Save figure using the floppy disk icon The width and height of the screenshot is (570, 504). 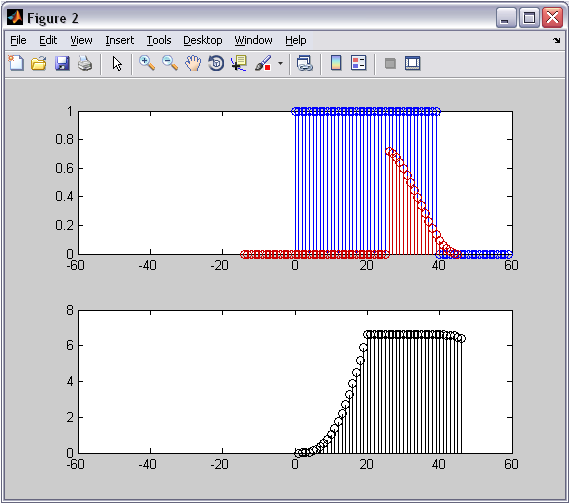point(62,63)
